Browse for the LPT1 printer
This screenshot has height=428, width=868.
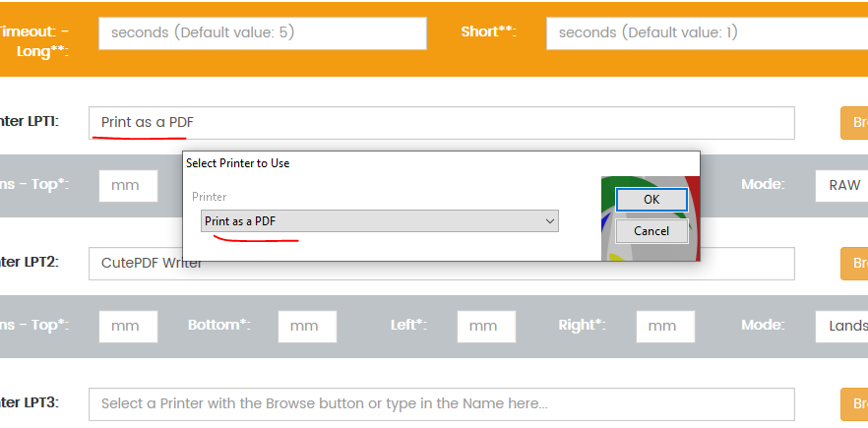[x=854, y=123]
